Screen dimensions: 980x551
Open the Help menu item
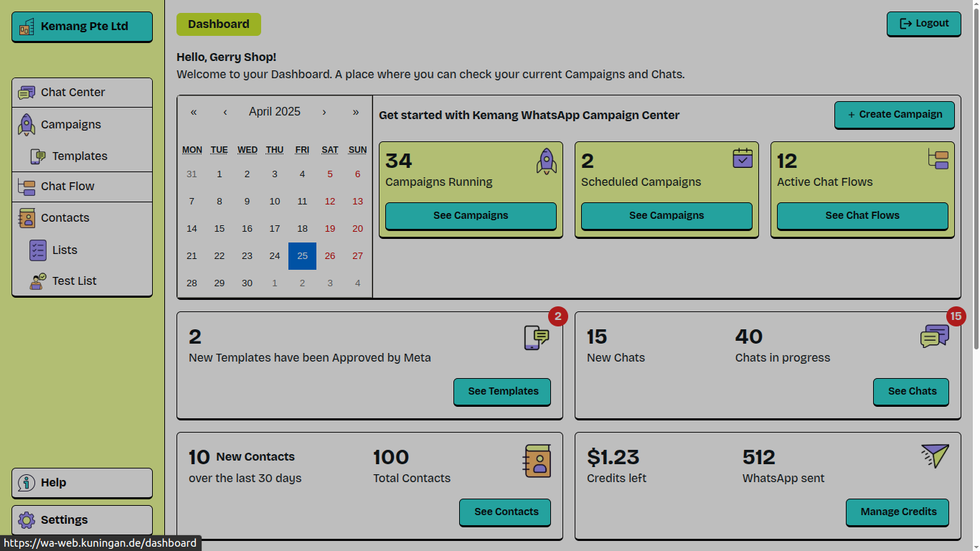pos(82,483)
